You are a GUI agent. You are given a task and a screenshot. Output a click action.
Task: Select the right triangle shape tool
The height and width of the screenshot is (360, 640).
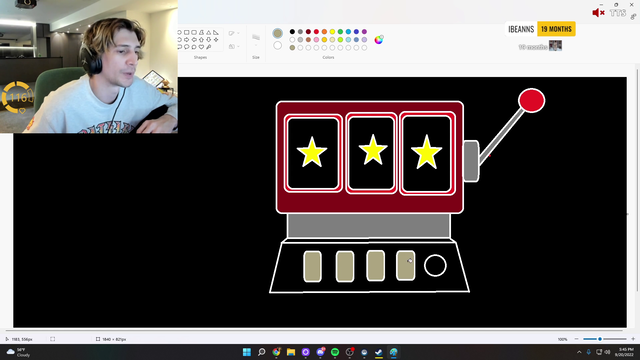[x=216, y=32]
